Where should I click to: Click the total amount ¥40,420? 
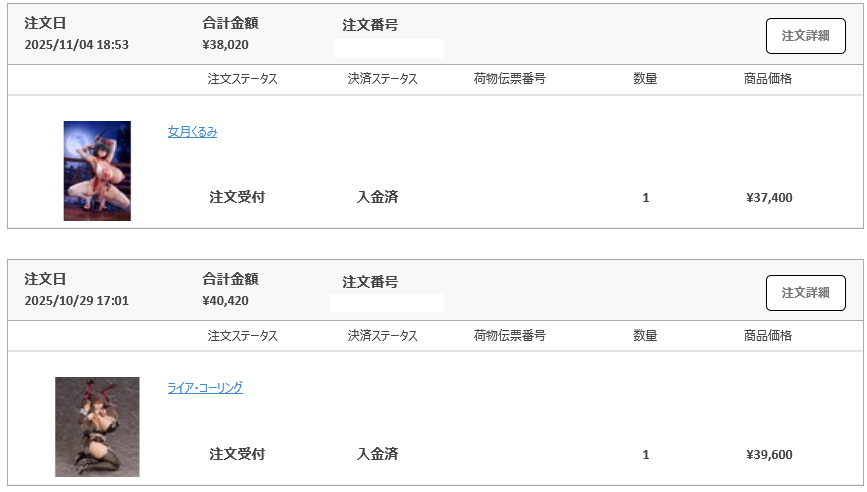click(x=225, y=301)
